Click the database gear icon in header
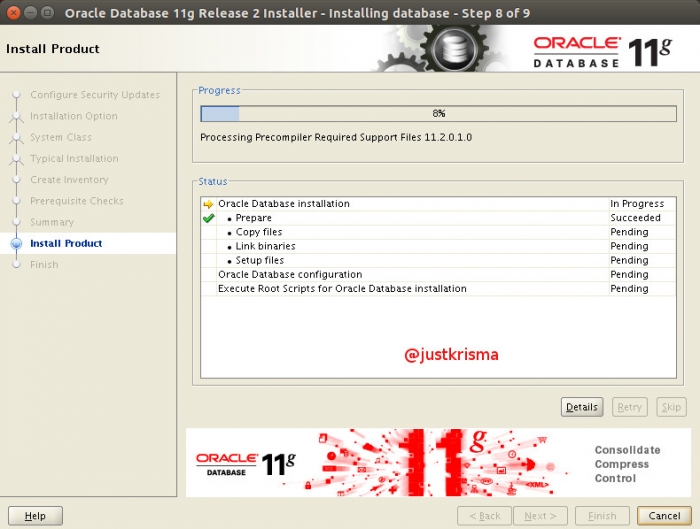This screenshot has height=529, width=700. pos(454,48)
